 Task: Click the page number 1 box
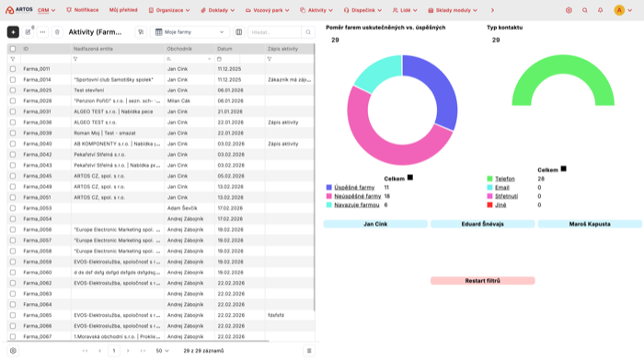point(114,351)
